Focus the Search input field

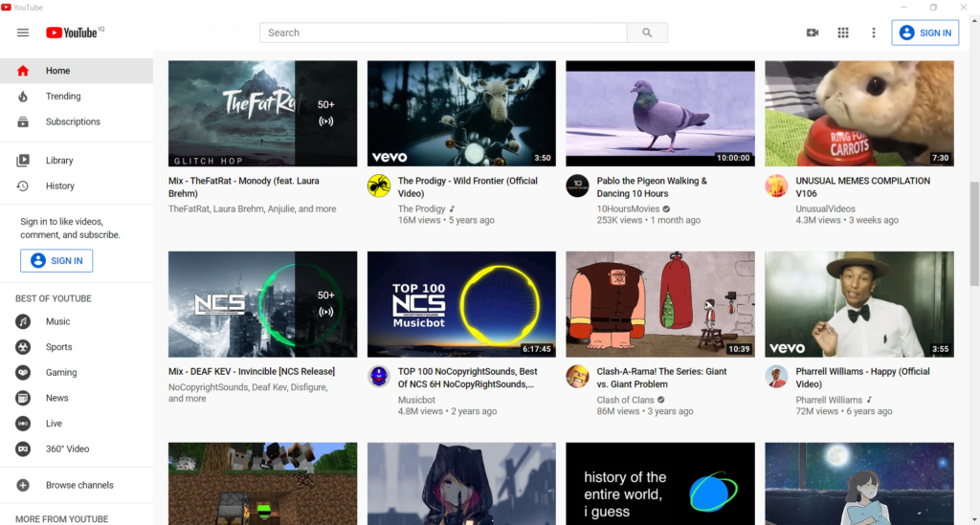coord(443,33)
